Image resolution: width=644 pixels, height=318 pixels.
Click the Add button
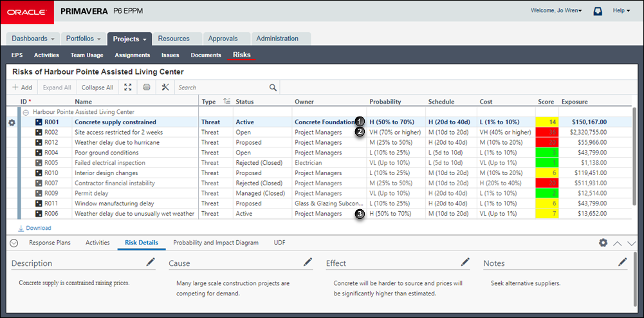tap(22, 87)
